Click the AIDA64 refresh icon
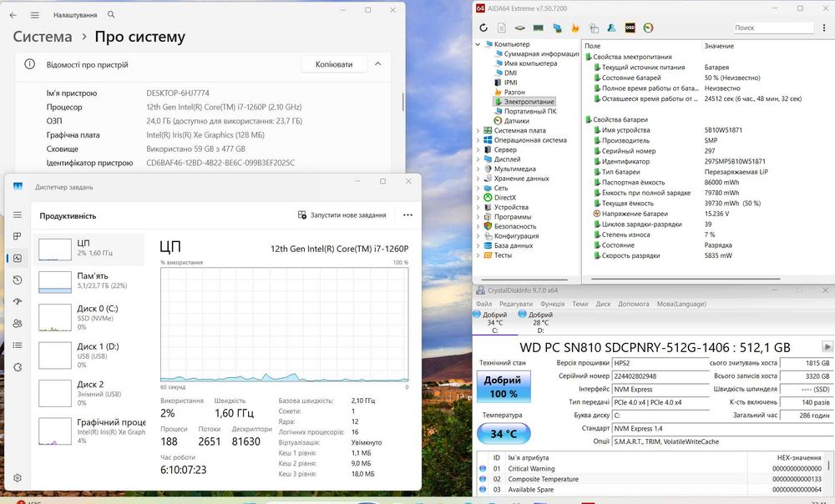Image resolution: width=835 pixels, height=504 pixels. pyautogui.click(x=483, y=28)
